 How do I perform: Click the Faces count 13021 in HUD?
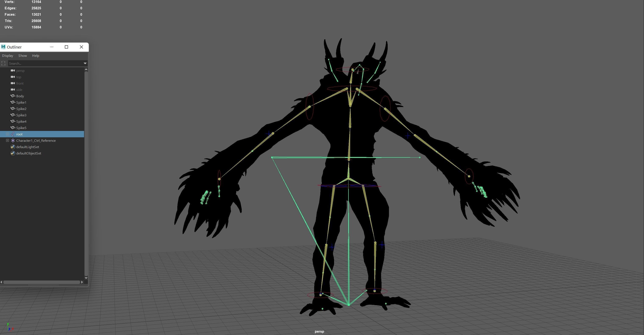point(36,14)
